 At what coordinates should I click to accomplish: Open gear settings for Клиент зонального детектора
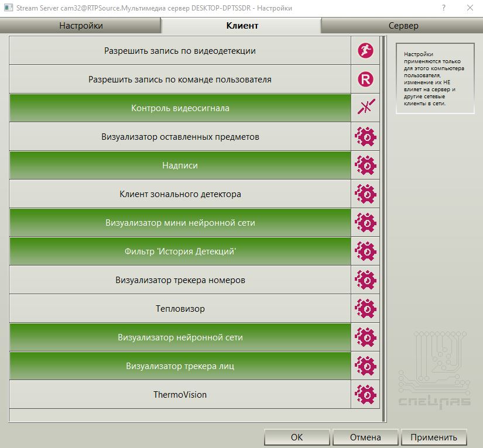tap(365, 194)
